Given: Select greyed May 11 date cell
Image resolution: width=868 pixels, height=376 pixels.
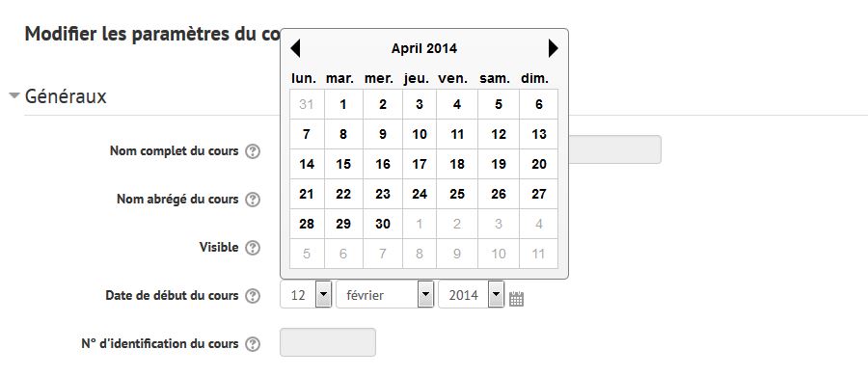Looking at the screenshot, I should click(538, 254).
